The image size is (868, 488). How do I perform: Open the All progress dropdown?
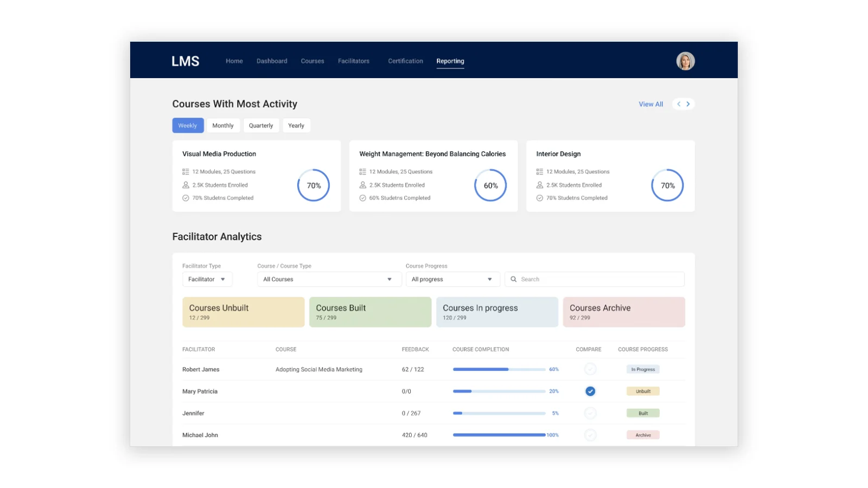click(x=452, y=279)
